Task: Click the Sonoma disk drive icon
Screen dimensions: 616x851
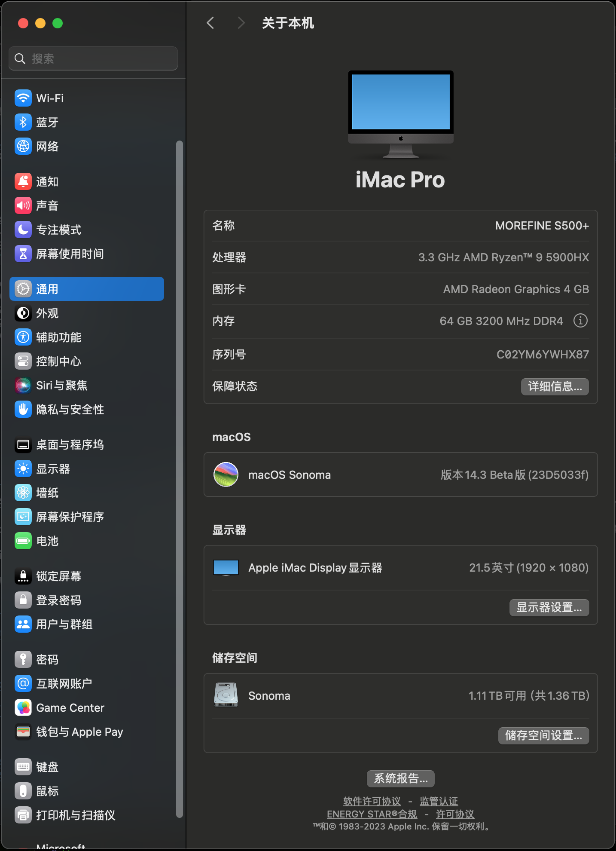Action: point(226,695)
